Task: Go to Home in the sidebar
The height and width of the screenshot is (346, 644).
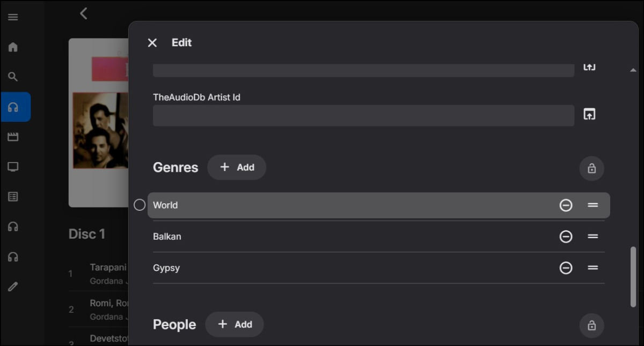Action: (13, 47)
